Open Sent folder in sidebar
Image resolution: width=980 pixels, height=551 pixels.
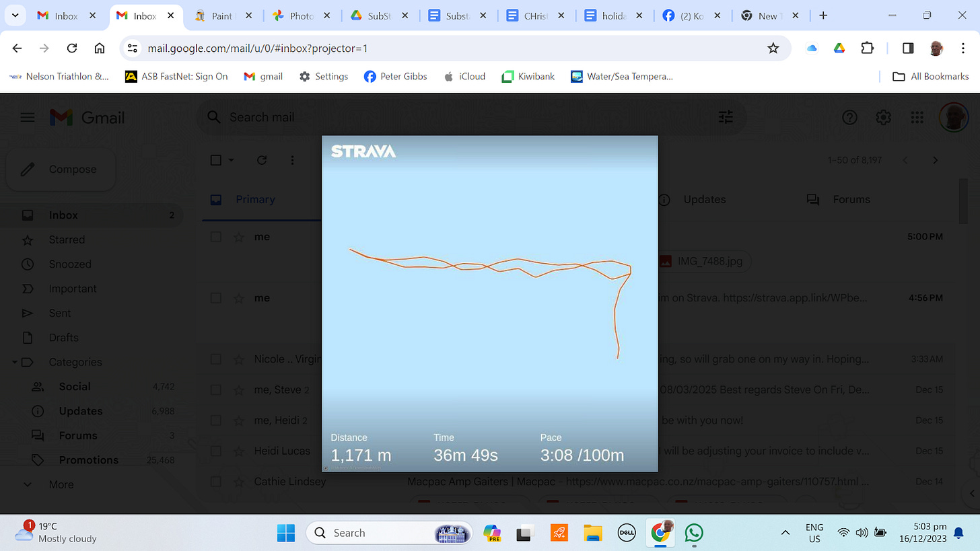(x=60, y=313)
